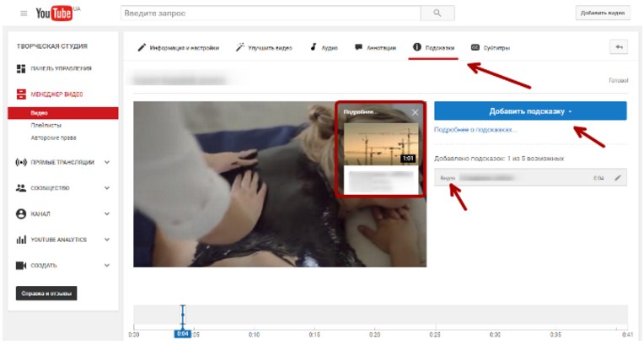Image resolution: width=644 pixels, height=345 pixels.
Task: Focus the 'Введите запрос' search field
Action: pos(271,13)
